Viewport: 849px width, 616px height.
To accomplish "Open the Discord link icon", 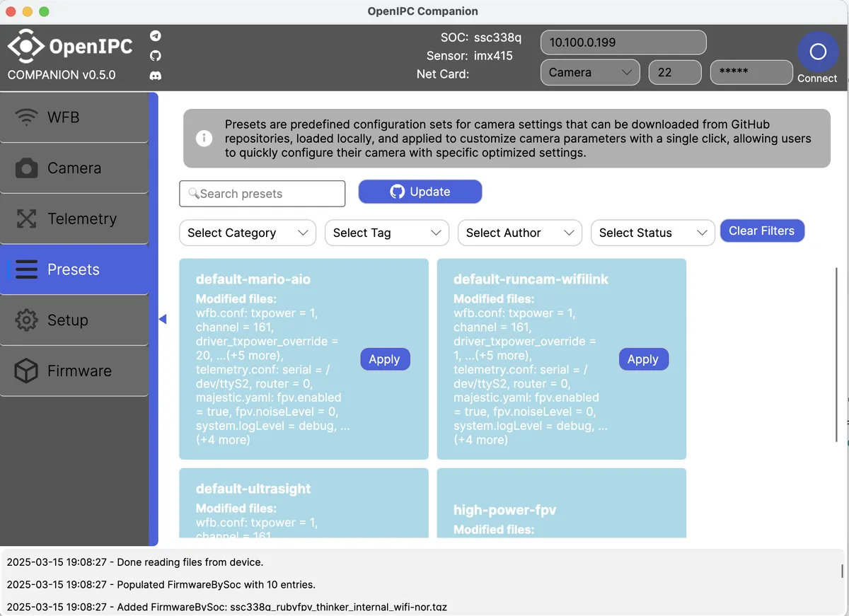I will 156,75.
